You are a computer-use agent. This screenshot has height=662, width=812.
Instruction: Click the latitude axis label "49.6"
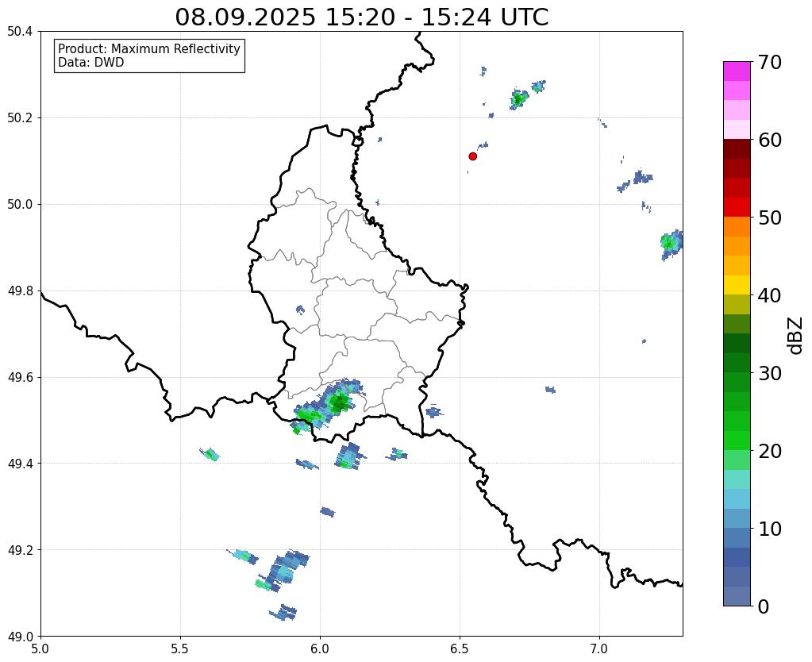click(x=20, y=377)
